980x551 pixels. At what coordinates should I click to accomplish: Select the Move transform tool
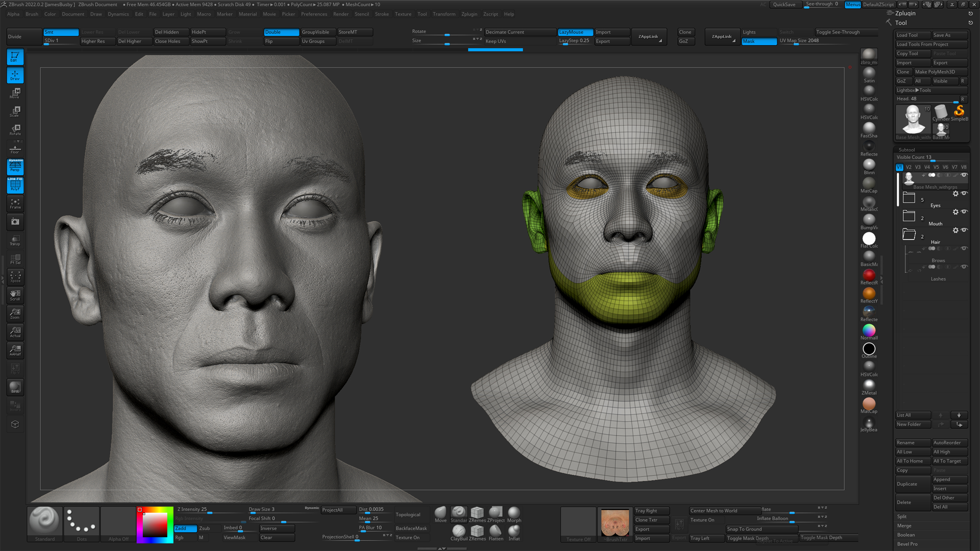click(15, 93)
